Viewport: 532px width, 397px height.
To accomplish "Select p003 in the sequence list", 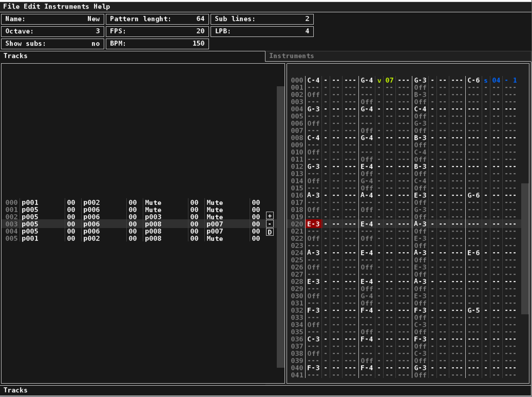I will [153, 217].
